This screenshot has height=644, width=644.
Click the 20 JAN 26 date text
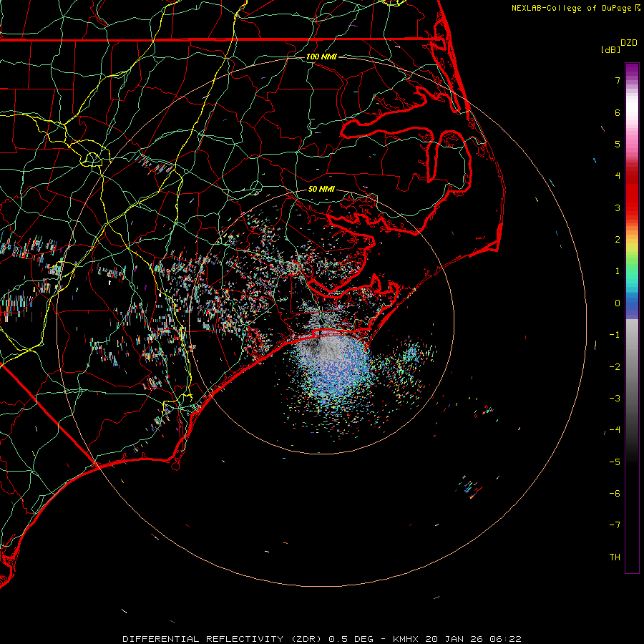(x=454, y=639)
